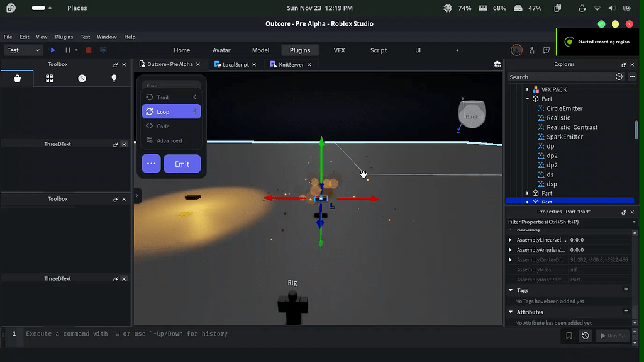The height and width of the screenshot is (362, 644).
Task: Open the File menu
Action: click(8, 37)
